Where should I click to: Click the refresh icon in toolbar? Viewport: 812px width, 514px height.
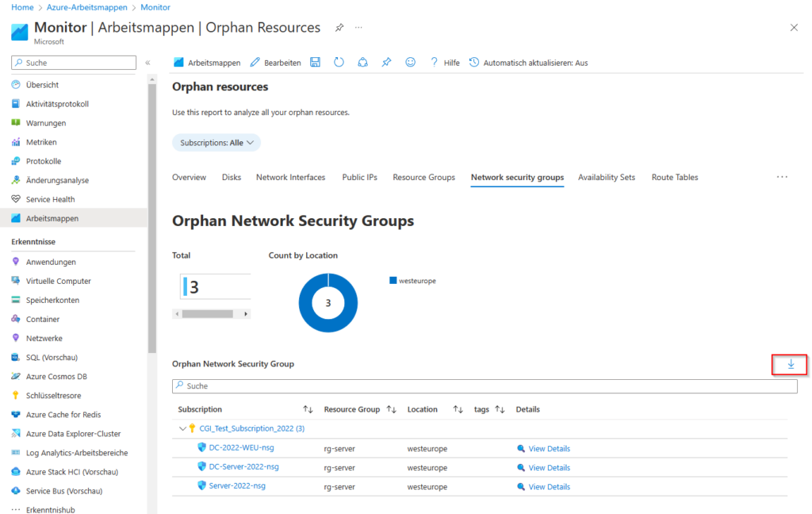tap(339, 62)
